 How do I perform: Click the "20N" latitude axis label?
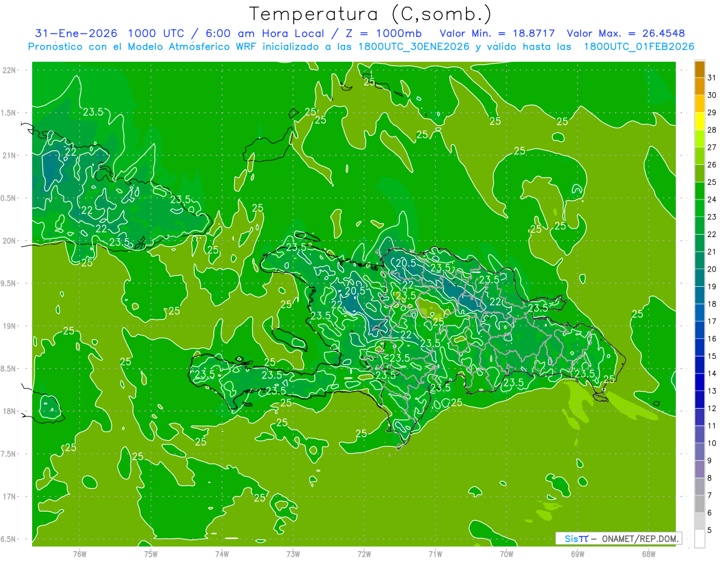coord(9,241)
